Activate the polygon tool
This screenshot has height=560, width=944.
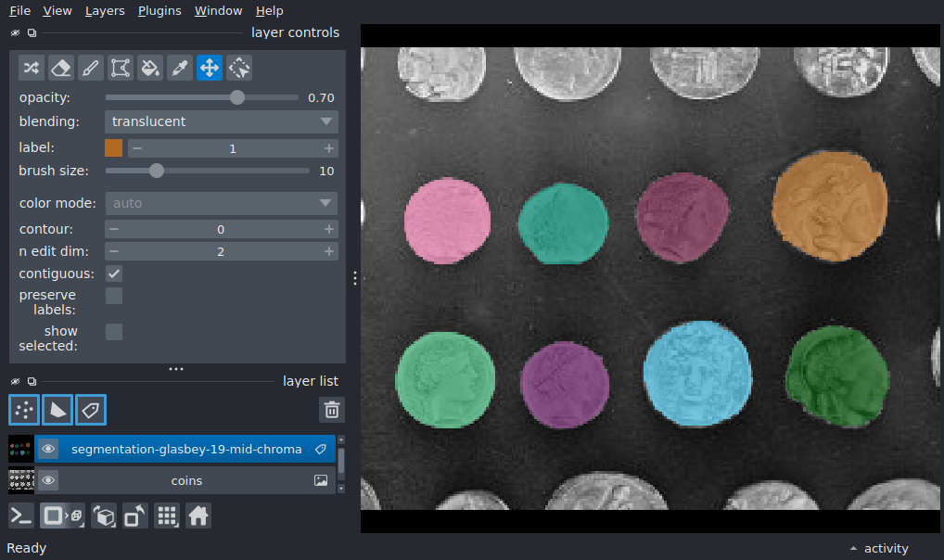pos(121,68)
